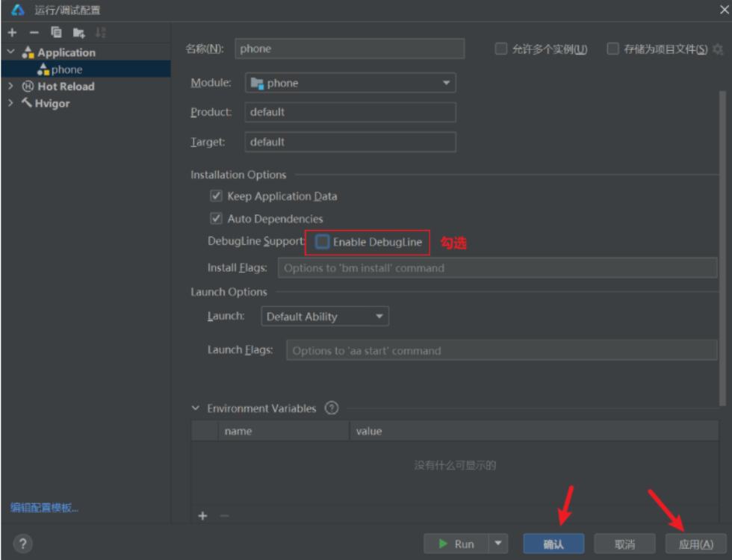Click the Remove Configuration minus icon
Image resolution: width=732 pixels, height=560 pixels.
coord(34,32)
